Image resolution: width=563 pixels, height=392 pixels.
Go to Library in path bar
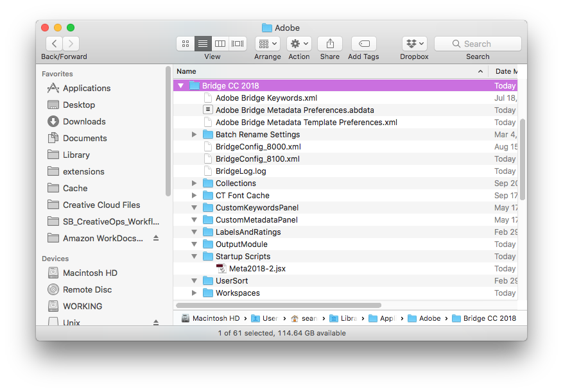point(343,318)
